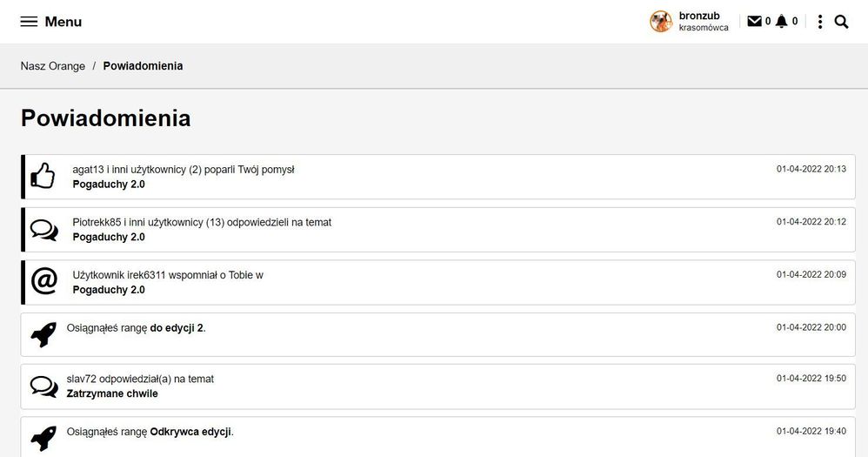Click the reply bubbles icon for Piotrekk85
Image resolution: width=868 pixels, height=457 pixels.
(43, 230)
